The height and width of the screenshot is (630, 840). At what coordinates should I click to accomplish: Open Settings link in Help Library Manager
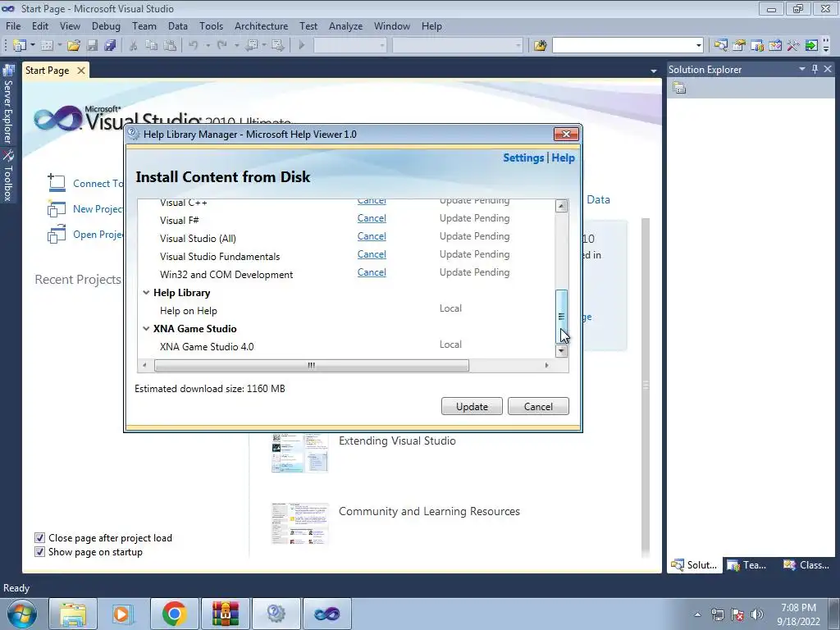(x=523, y=158)
